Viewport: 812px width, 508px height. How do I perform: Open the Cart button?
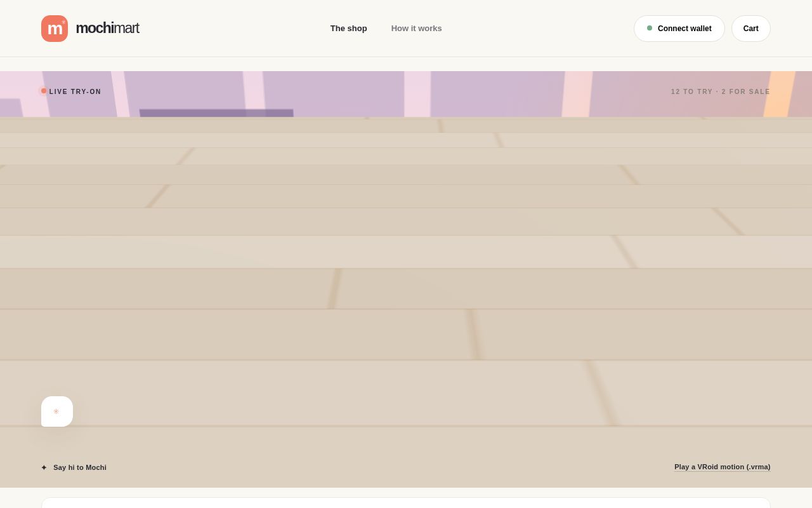point(750,29)
